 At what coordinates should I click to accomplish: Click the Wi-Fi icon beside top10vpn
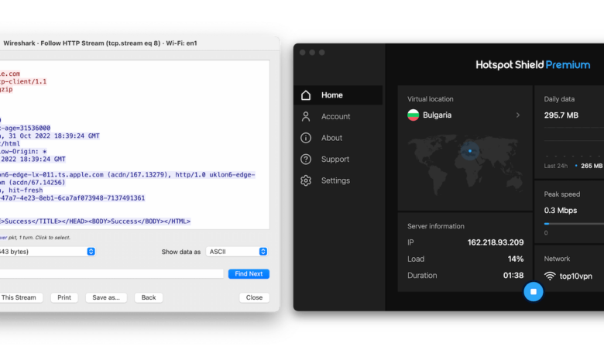coord(550,276)
